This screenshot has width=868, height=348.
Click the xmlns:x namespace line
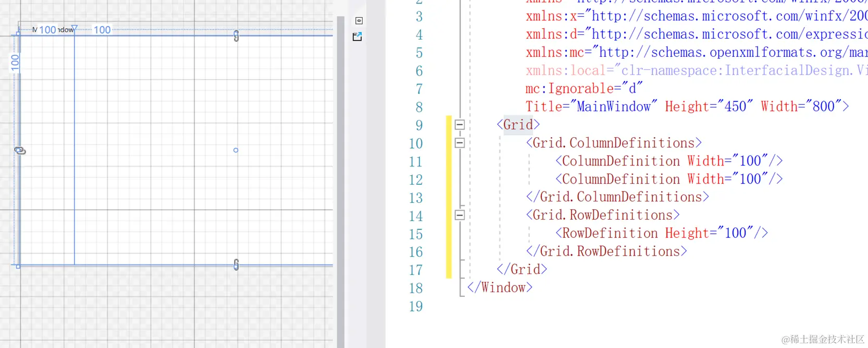click(697, 16)
